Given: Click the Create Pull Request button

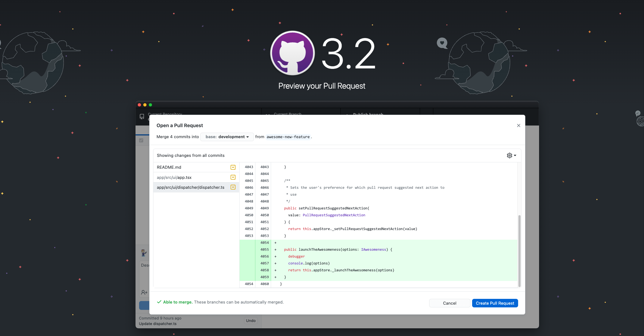Looking at the screenshot, I should coord(495,303).
